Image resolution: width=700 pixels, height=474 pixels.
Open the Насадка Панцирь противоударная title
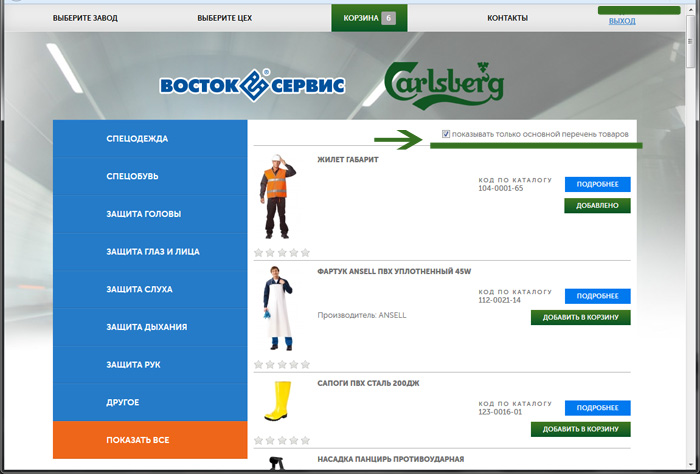click(x=391, y=459)
